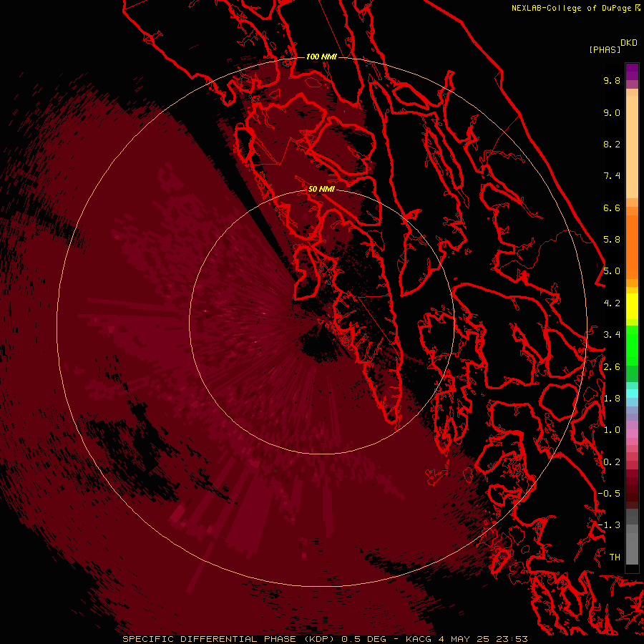The width and height of the screenshot is (644, 644).
Task: Click the 9.8 scale value
Action: coord(612,80)
